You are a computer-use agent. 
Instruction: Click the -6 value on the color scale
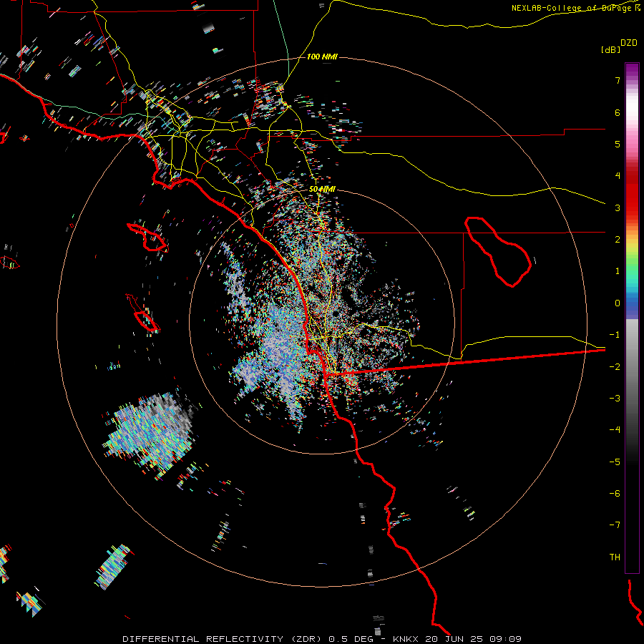coord(615,494)
